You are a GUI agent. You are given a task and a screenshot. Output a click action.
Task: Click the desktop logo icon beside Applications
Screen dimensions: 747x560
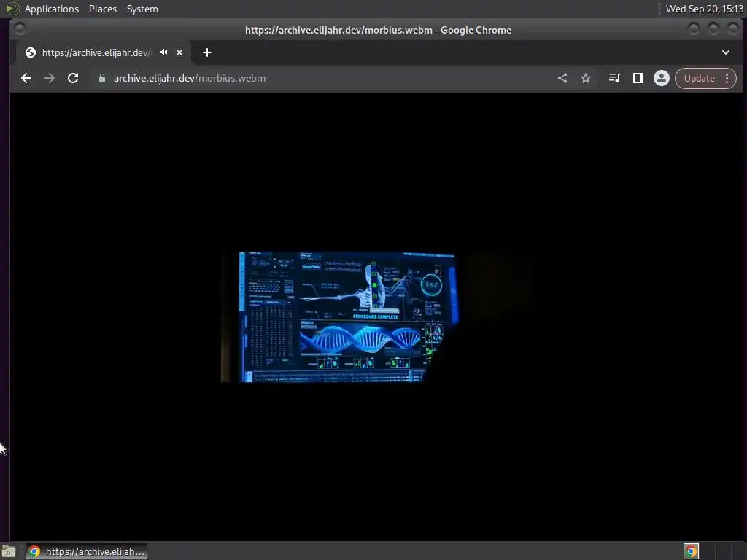(12, 9)
